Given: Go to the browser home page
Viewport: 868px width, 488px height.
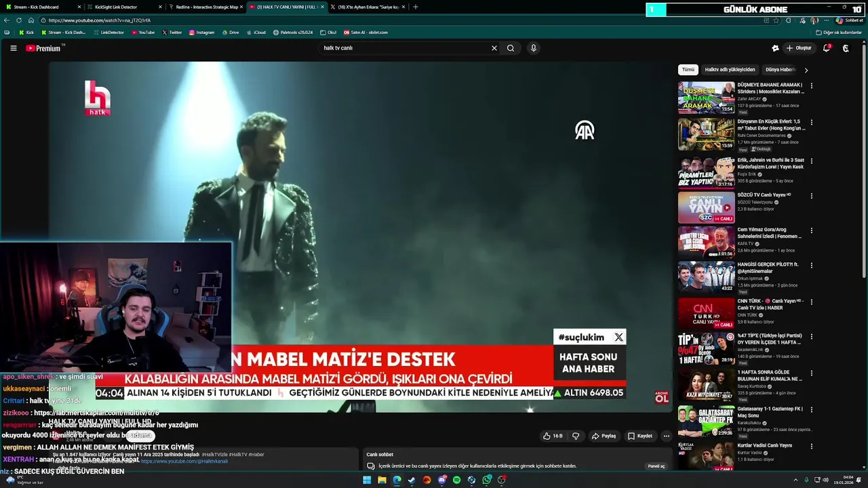Looking at the screenshot, I should point(31,20).
